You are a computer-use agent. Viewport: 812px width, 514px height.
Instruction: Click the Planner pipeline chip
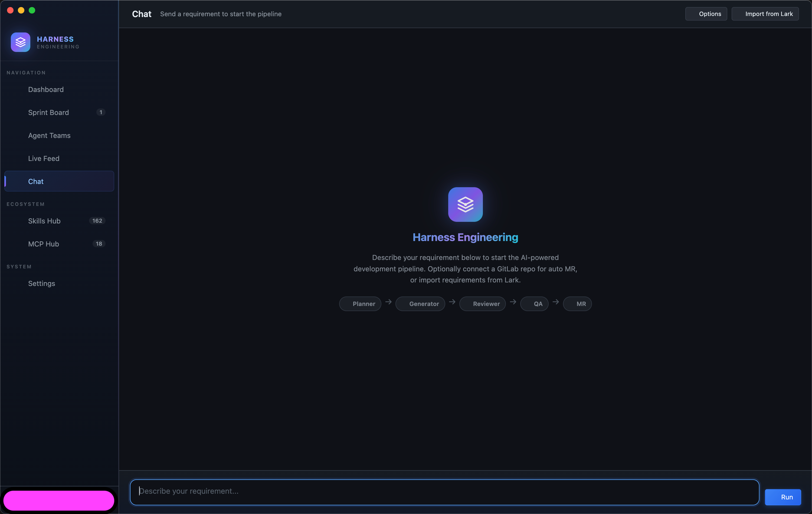(x=360, y=304)
